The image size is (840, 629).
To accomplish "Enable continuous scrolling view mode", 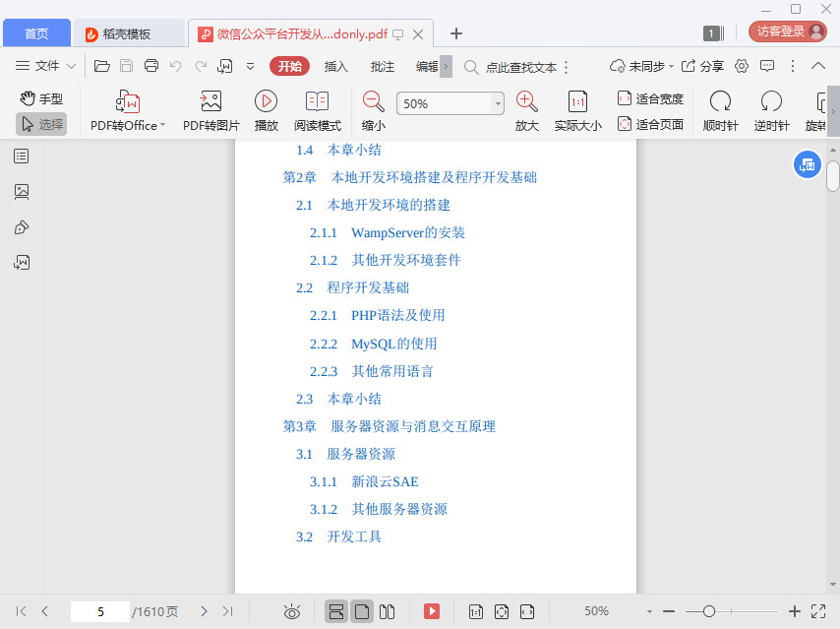I will click(335, 611).
